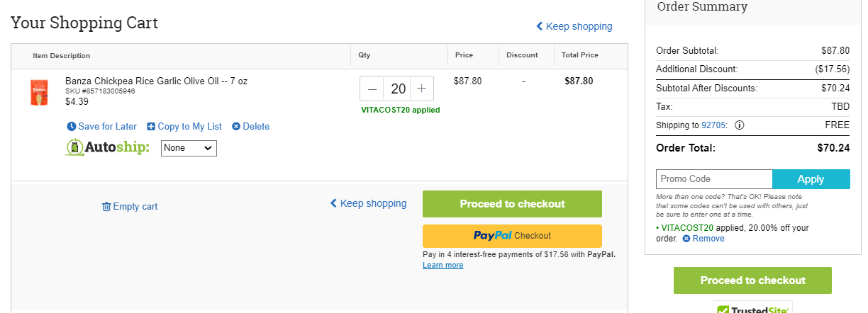The height and width of the screenshot is (313, 868).
Task: Click the Banza Chickpea Rice product thumbnail
Action: pyautogui.click(x=39, y=93)
